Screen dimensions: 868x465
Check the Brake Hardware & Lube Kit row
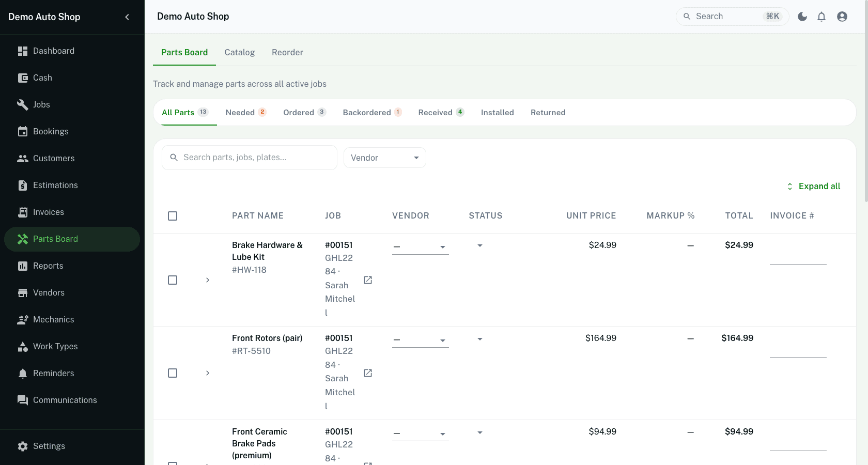pos(173,280)
